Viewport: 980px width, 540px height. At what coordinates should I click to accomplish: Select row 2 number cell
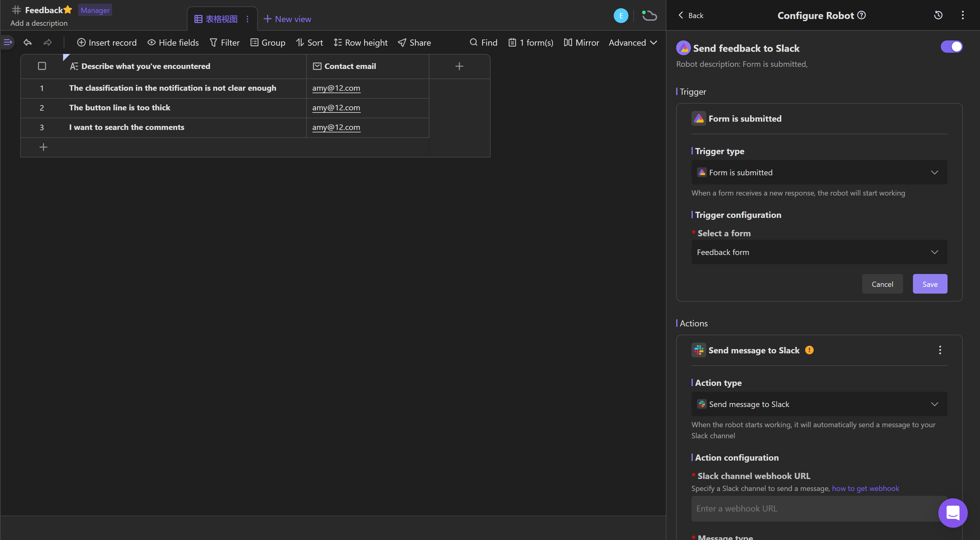[42, 108]
